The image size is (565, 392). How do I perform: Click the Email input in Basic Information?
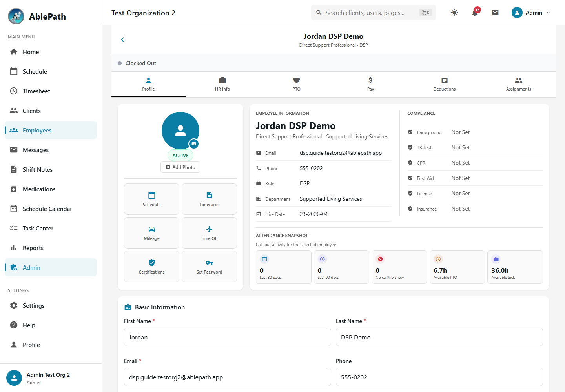228,377
